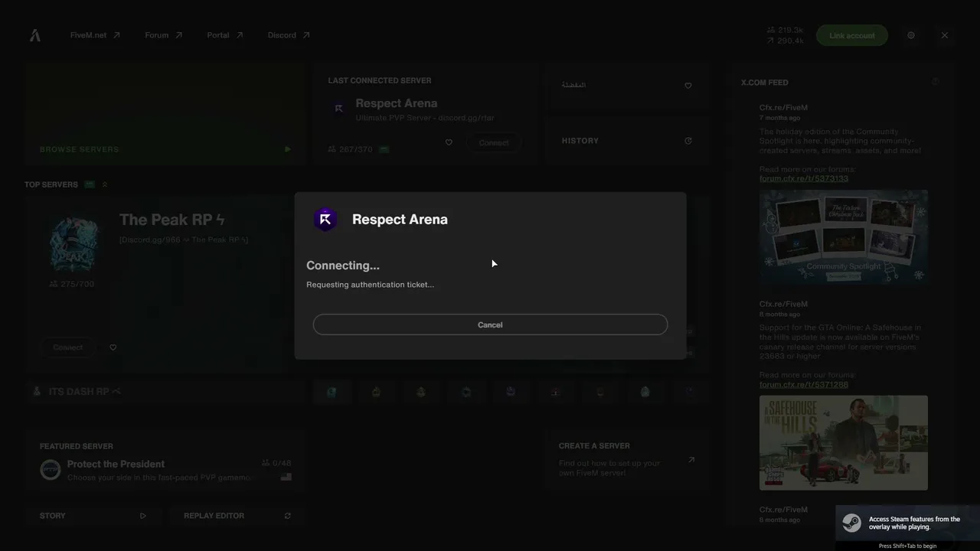
Task: Open the Create a Server tile
Action: [626, 461]
